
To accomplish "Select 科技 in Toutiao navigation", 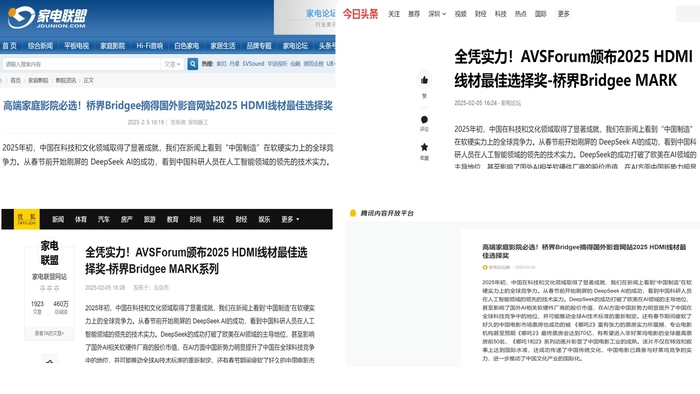I will click(500, 14).
